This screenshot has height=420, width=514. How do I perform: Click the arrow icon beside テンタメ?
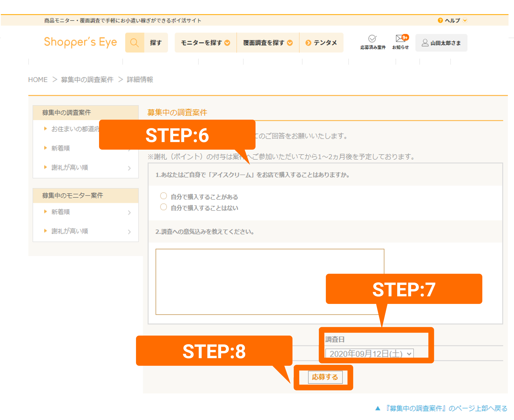point(308,43)
